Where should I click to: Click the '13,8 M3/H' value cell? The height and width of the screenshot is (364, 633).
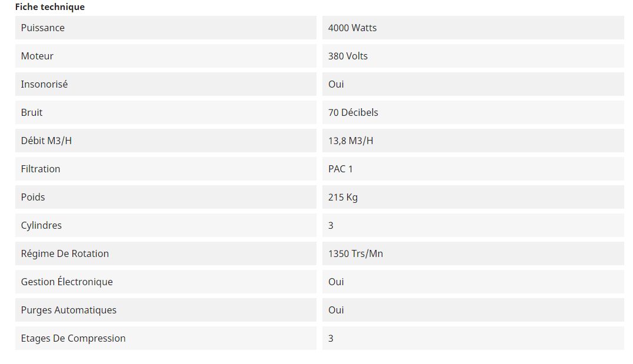(351, 141)
